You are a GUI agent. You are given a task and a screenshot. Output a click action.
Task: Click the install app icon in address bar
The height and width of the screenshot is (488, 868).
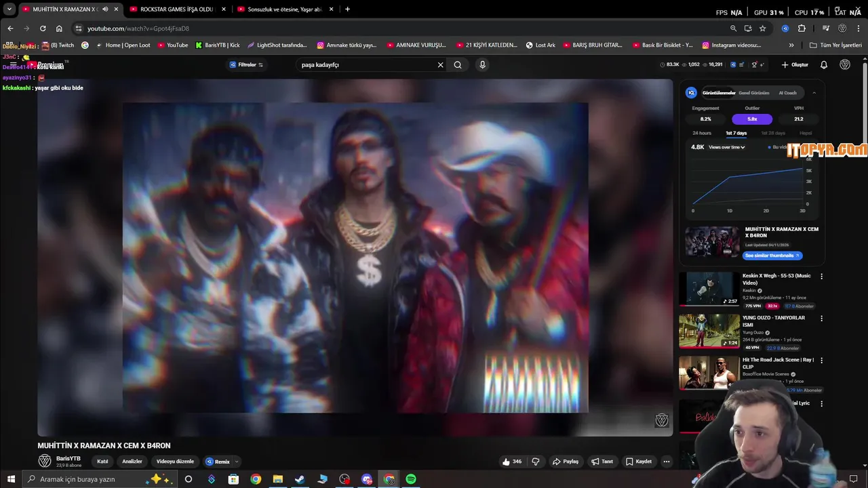(x=748, y=28)
